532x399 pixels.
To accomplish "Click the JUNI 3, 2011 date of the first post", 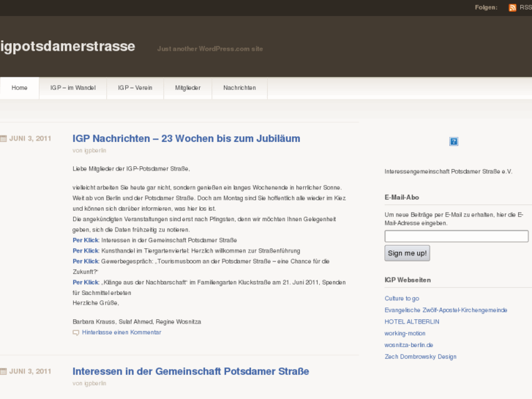I will (30, 138).
